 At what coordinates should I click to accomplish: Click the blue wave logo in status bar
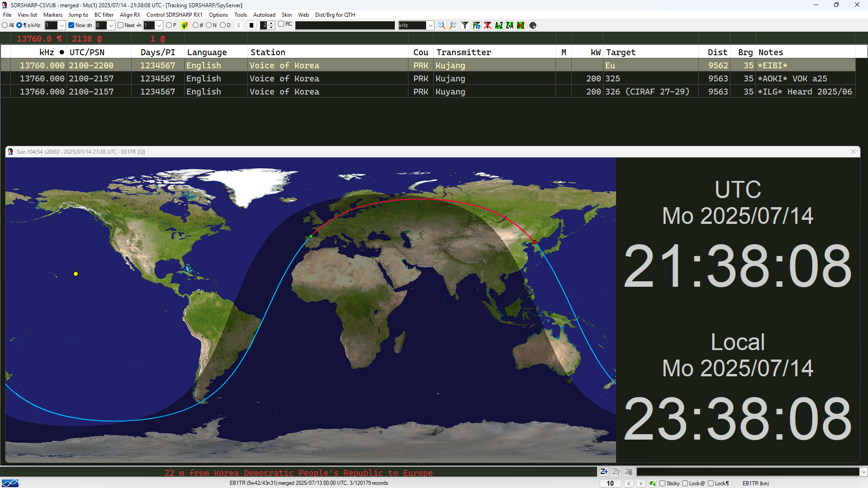tap(10, 483)
